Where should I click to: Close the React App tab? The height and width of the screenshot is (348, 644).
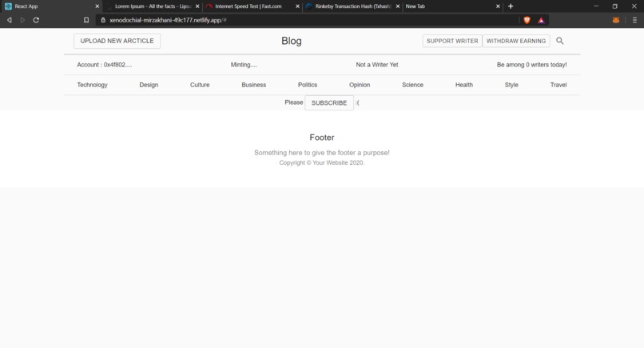pyautogui.click(x=97, y=6)
